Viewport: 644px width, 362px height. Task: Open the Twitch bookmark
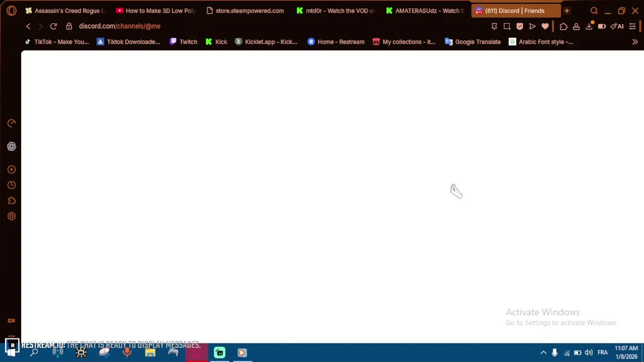coord(183,42)
